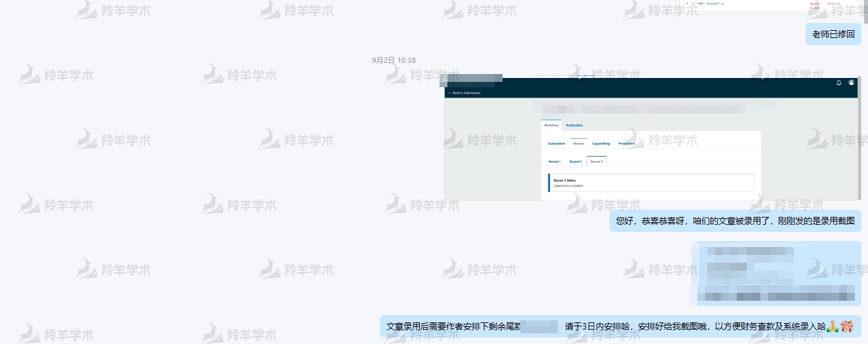Open the user profile avatar icon
The height and width of the screenshot is (344, 868).
pyautogui.click(x=852, y=83)
